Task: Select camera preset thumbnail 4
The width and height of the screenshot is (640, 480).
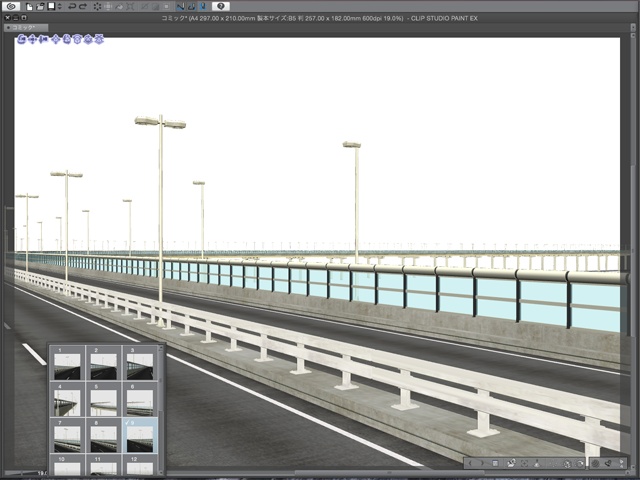Action: click(x=67, y=400)
